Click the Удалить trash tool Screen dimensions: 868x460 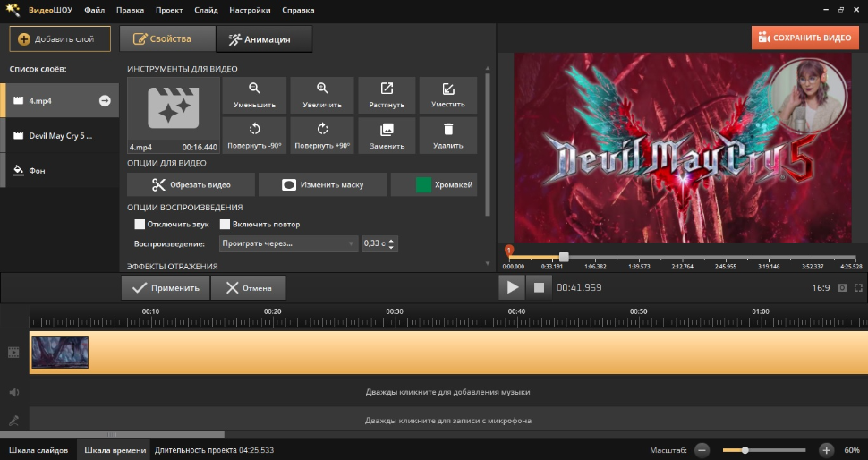[x=447, y=136]
